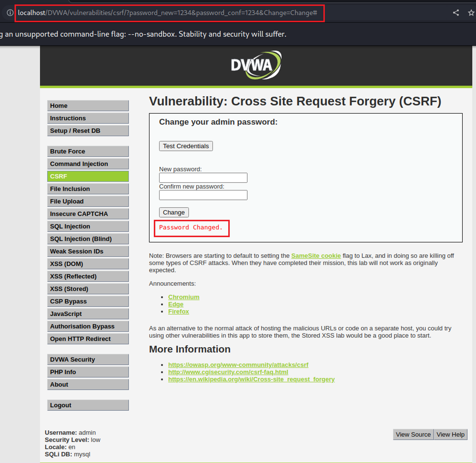Screen dimensions: 476x463
Task: Select SQL Injection (Blind) in sidebar
Action: pos(88,239)
